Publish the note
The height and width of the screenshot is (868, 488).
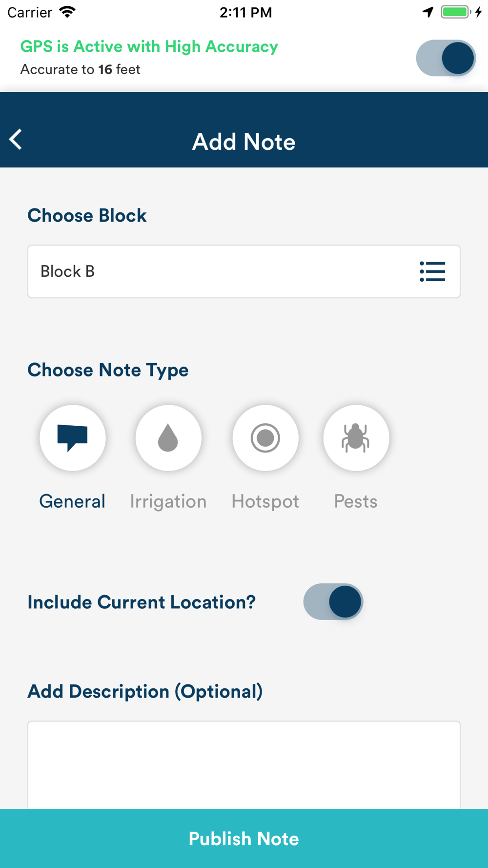(244, 838)
